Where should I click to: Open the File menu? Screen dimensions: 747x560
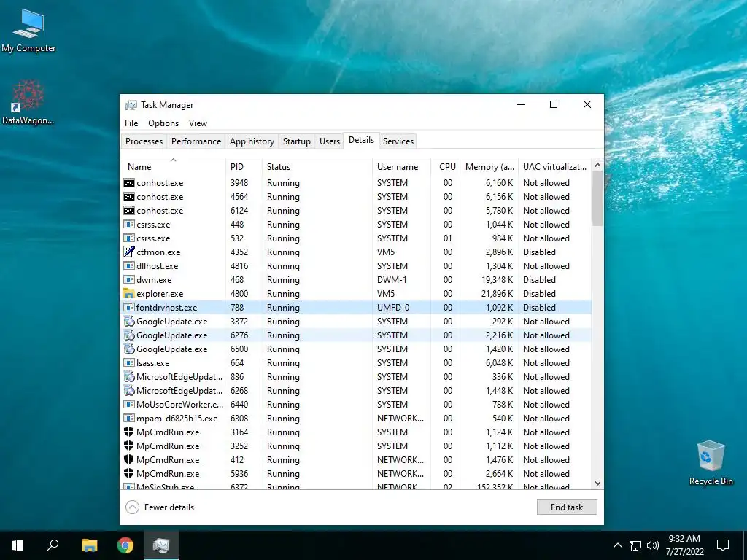pos(131,122)
